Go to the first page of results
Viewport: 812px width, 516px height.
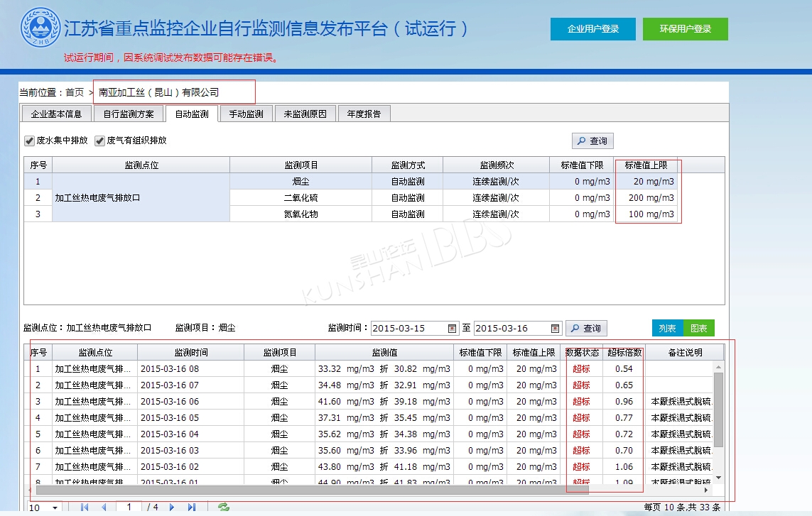pos(85,507)
